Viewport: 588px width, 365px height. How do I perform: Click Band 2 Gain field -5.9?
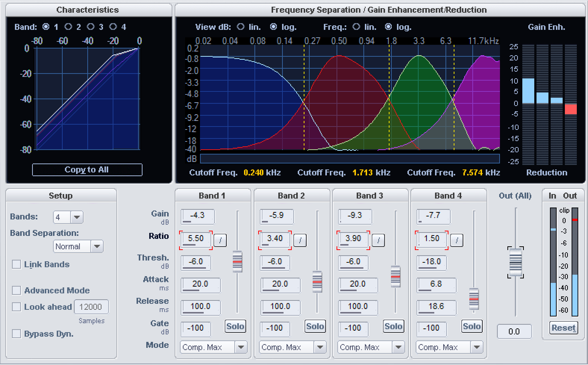(x=277, y=216)
